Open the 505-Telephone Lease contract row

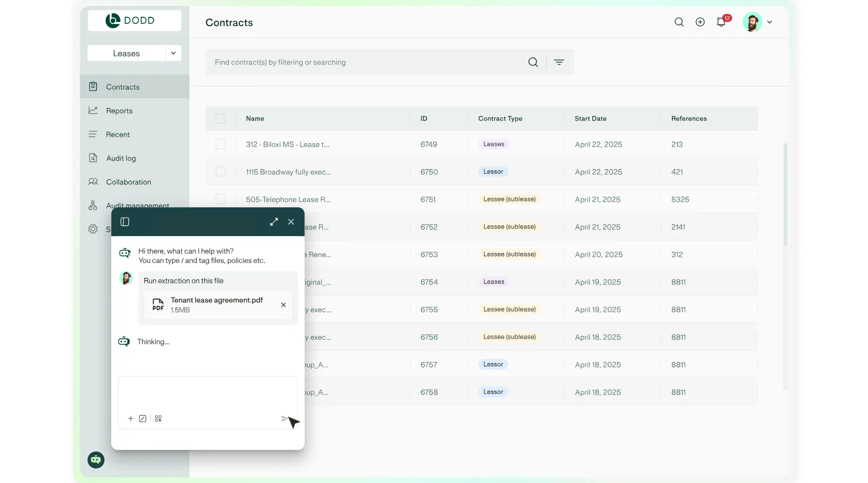point(288,200)
